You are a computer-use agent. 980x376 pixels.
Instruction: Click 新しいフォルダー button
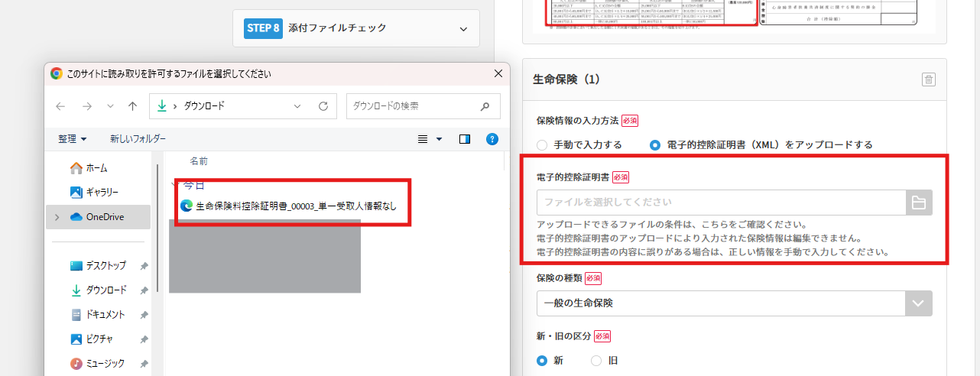point(138,139)
